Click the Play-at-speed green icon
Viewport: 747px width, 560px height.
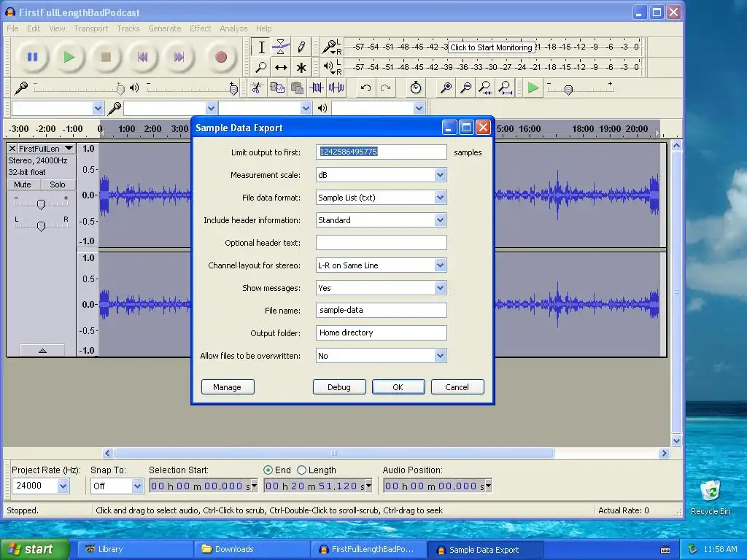[x=533, y=87]
